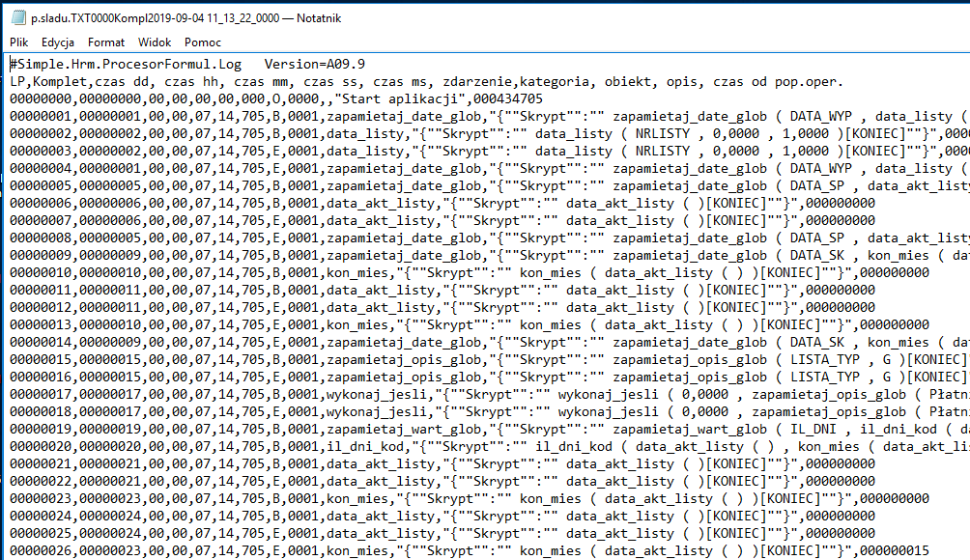Click the Version=A09.9 text
This screenshot has height=560, width=970.
click(315, 65)
